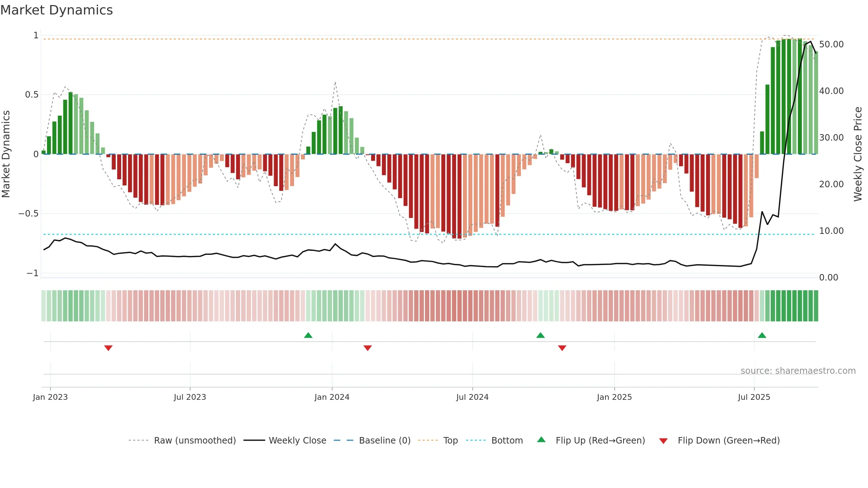
Task: Click the −0.5 left axis label
Action: tap(29, 213)
